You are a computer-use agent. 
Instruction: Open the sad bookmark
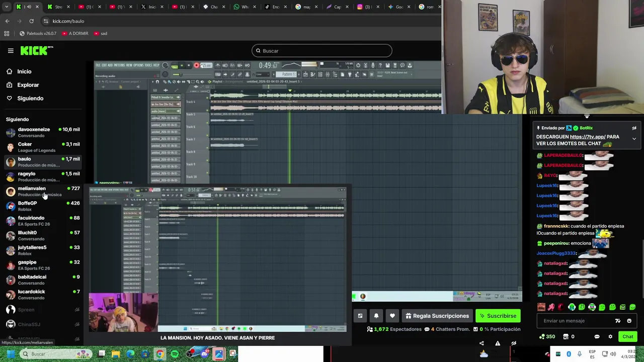tap(101, 33)
